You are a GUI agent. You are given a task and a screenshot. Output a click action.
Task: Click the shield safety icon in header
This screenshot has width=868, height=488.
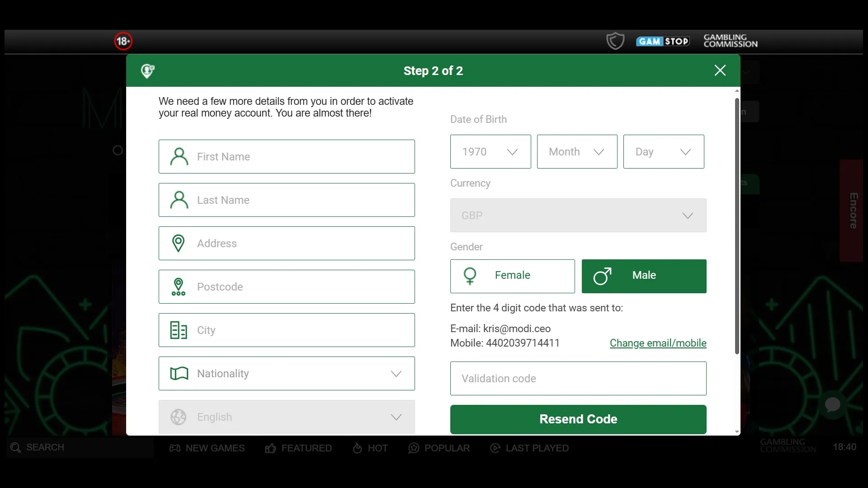(x=615, y=41)
